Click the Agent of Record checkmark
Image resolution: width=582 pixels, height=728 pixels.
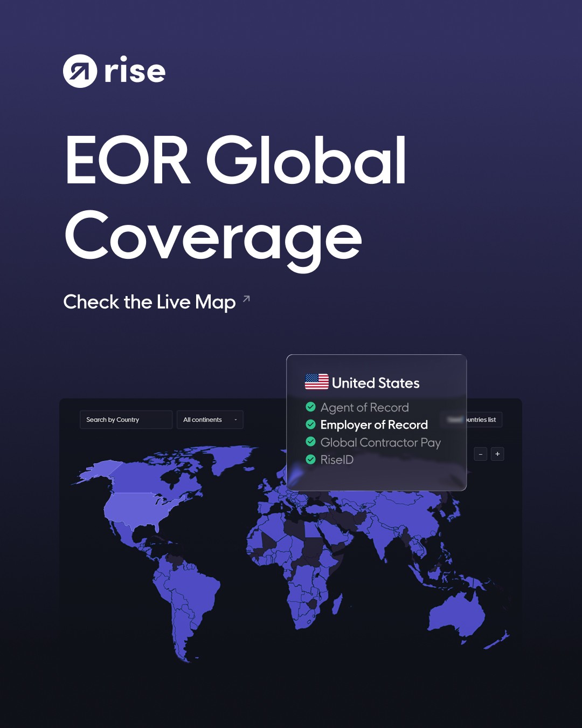[310, 407]
